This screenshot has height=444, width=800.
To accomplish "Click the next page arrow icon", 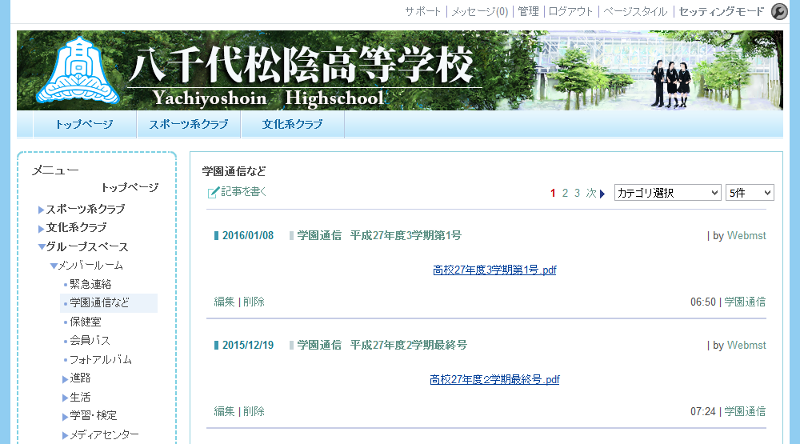I will click(x=603, y=193).
